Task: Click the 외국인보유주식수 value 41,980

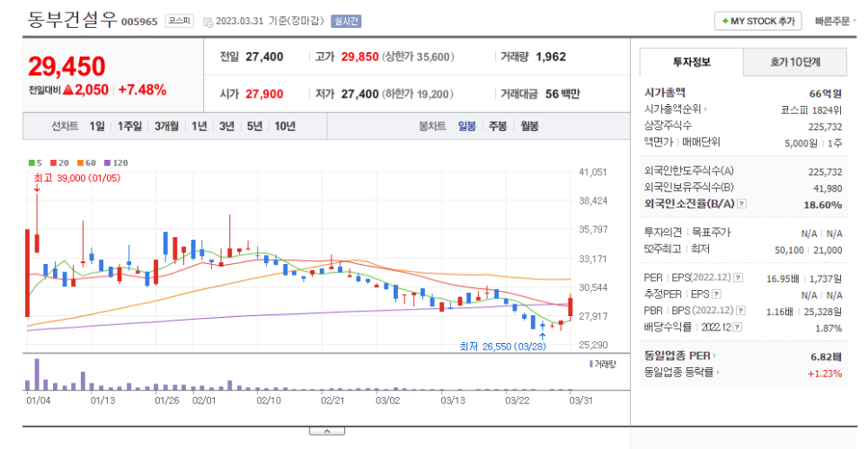Action: click(828, 189)
